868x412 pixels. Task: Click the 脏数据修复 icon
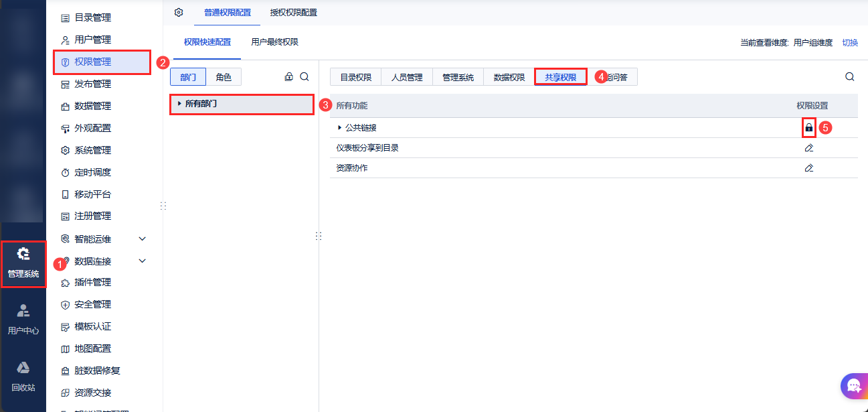tap(65, 370)
